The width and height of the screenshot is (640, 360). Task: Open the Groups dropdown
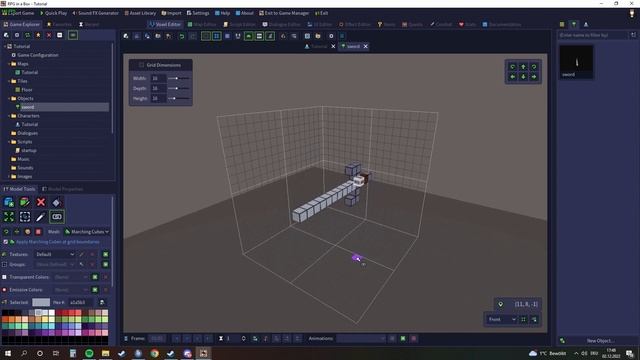coord(55,264)
